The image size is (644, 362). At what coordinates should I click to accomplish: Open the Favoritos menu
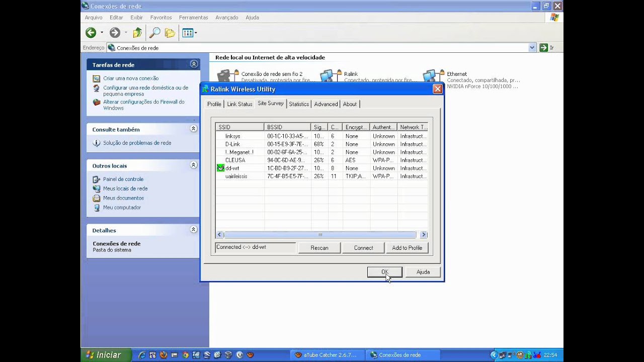coord(161,18)
